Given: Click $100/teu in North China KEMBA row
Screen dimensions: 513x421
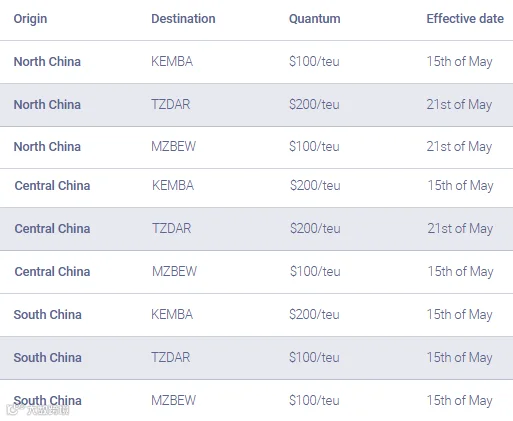Looking at the screenshot, I should coord(314,62).
